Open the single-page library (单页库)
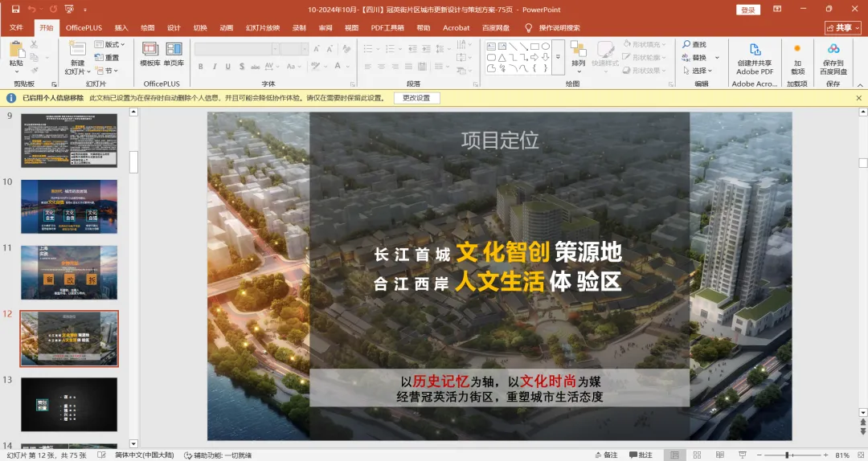This screenshot has width=868, height=461. [x=174, y=55]
